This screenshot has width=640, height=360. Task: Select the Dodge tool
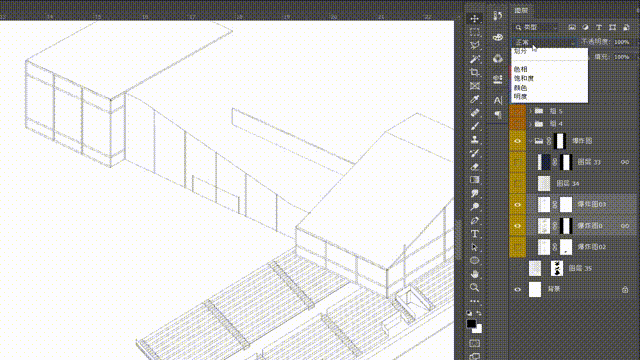pos(474,207)
